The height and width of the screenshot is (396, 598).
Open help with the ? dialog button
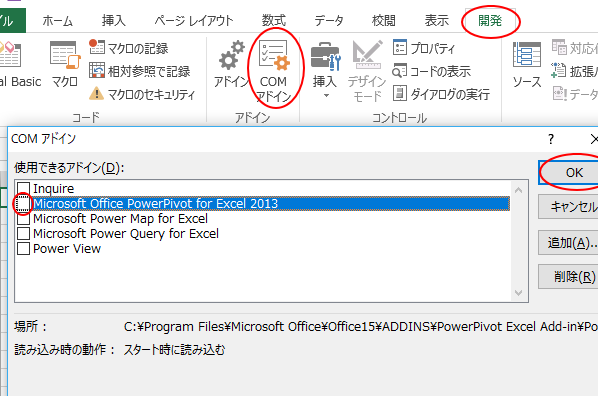click(x=551, y=139)
